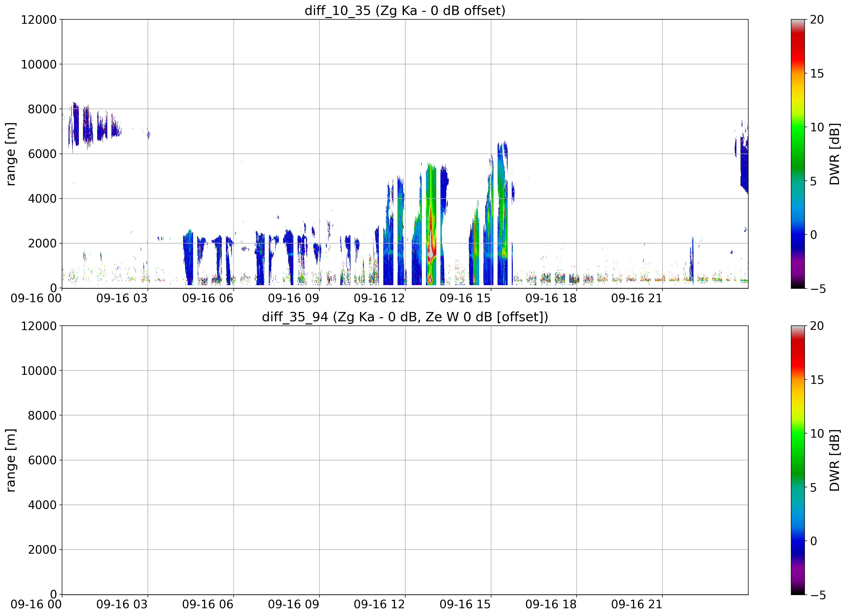
Task: Click x-tick '09-16 03' under diff_10_35 plot
Action: click(x=122, y=298)
